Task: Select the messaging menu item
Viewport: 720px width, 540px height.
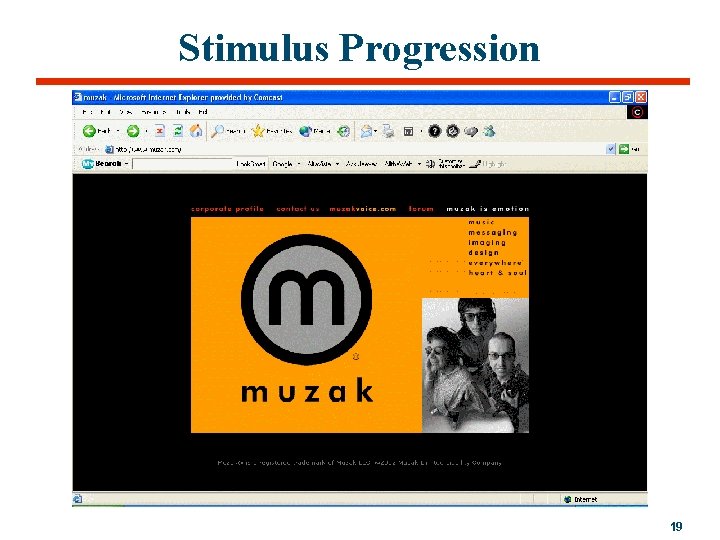Action: [493, 232]
